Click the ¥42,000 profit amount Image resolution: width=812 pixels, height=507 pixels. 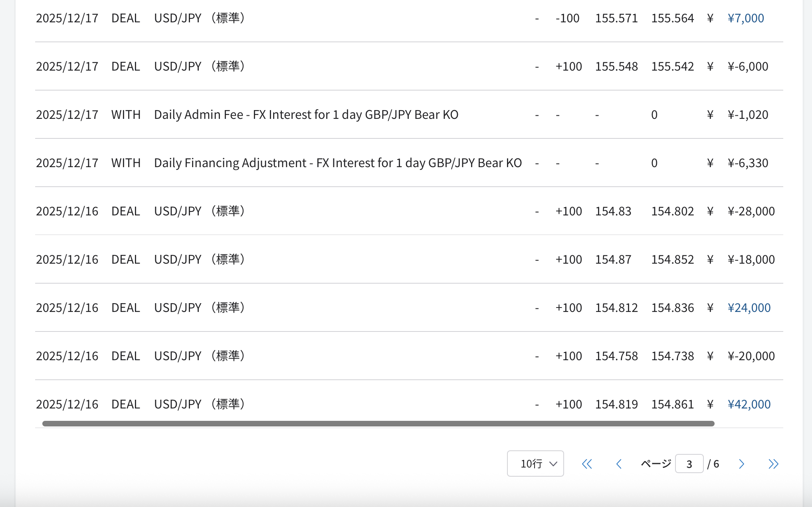click(x=749, y=404)
